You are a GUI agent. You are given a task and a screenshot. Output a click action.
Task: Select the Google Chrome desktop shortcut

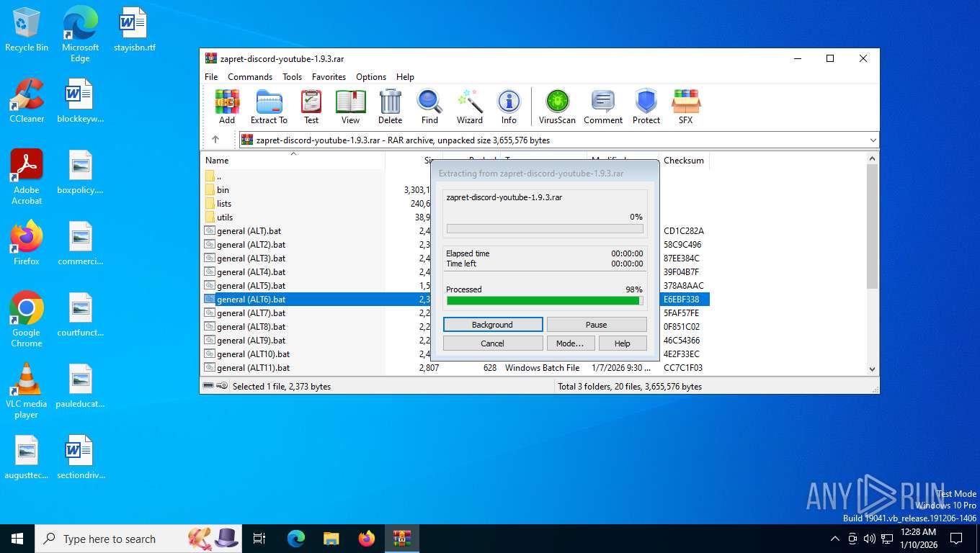point(27,320)
